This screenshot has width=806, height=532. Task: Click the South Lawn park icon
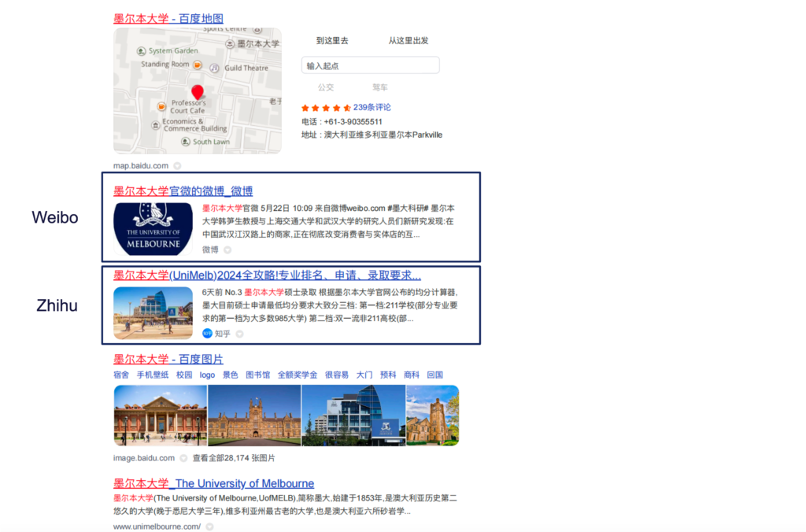coord(186,142)
